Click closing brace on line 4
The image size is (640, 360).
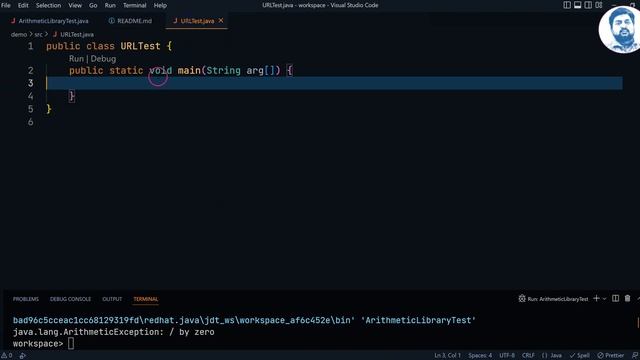[72, 96]
